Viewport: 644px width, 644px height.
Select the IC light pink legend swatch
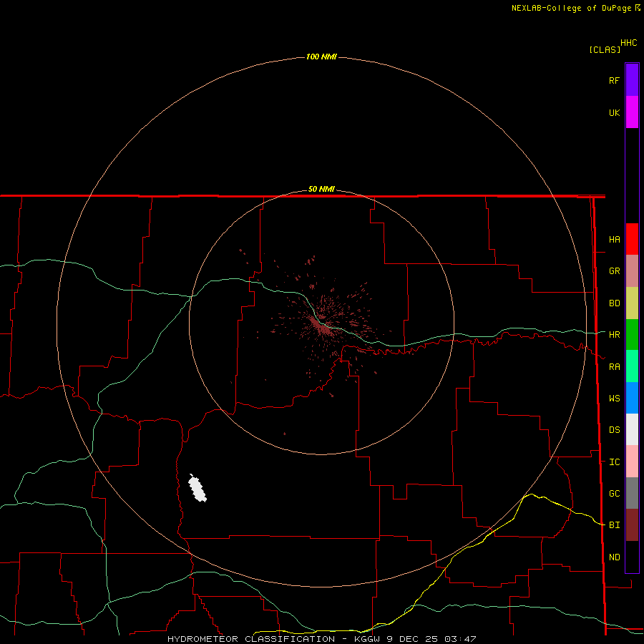[632, 462]
